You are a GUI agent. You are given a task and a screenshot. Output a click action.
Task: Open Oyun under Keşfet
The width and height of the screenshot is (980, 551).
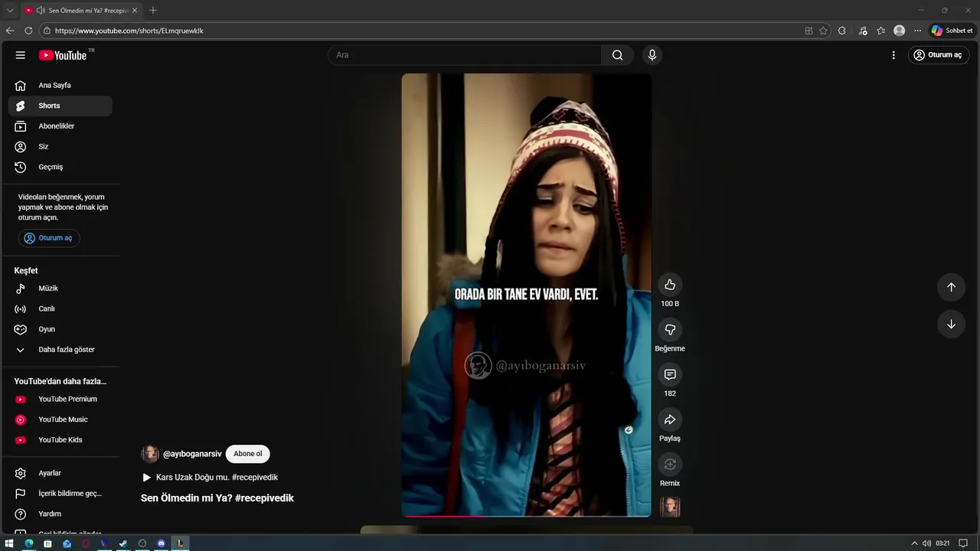point(60,329)
